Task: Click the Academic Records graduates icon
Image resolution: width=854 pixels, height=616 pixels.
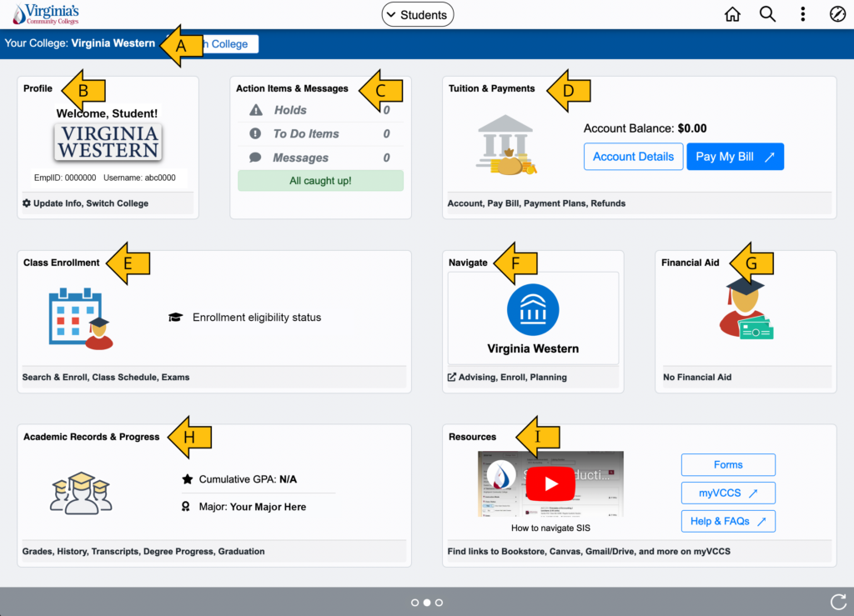Action: click(x=81, y=493)
